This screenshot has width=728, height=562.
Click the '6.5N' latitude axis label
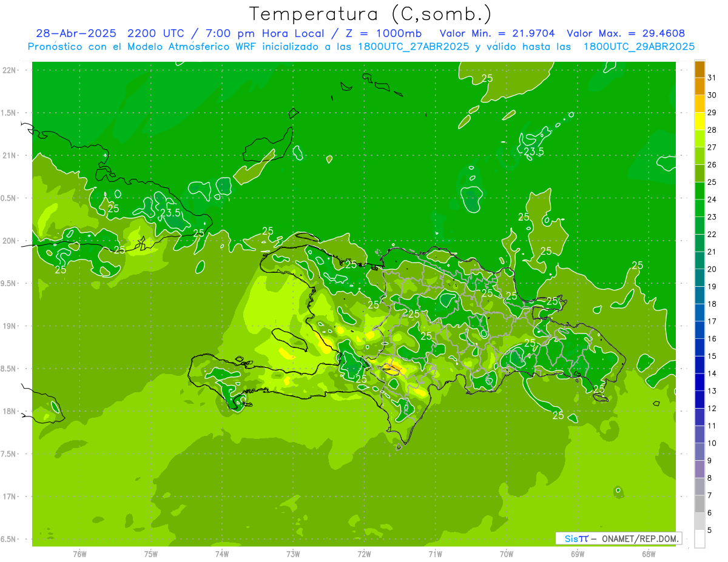9,539
